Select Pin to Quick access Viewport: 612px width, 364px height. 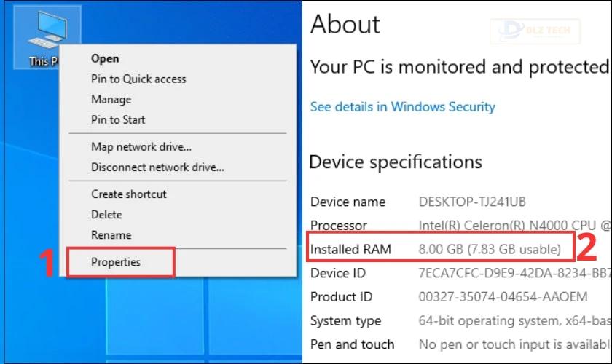(138, 79)
